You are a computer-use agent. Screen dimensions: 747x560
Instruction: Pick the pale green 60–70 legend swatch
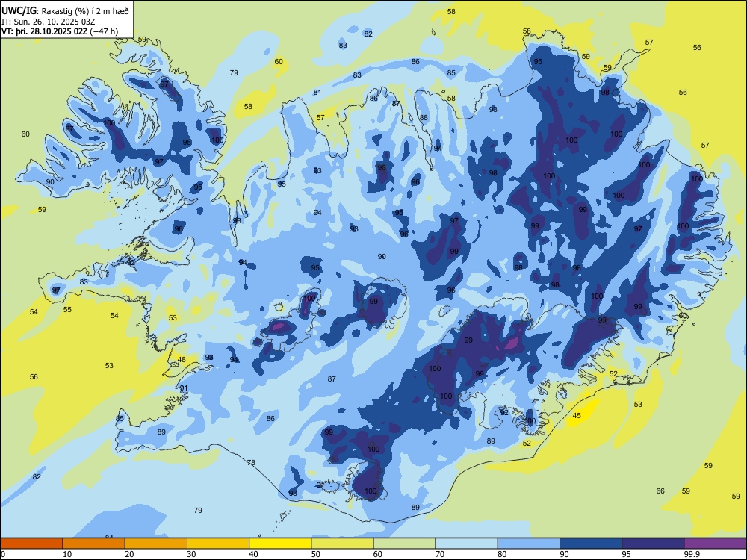[404, 544]
